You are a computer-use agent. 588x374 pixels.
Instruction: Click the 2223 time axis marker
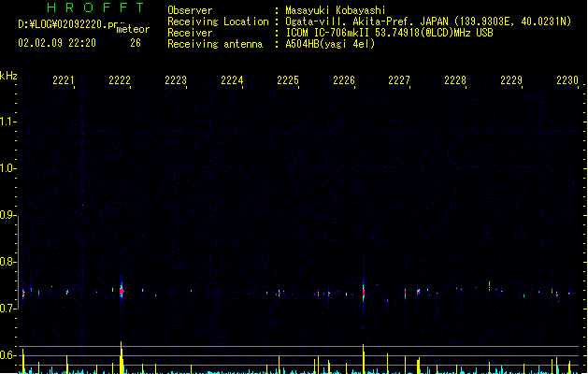[176, 80]
